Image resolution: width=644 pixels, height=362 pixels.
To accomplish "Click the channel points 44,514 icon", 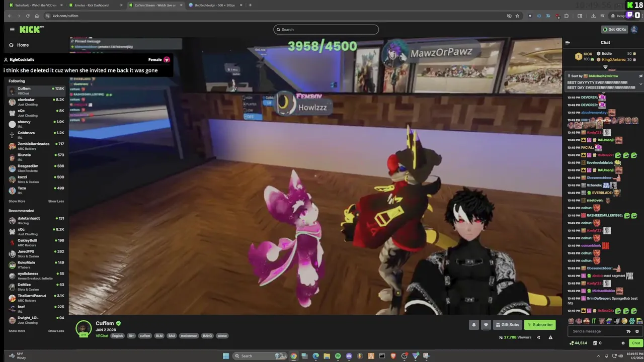I will (x=572, y=343).
